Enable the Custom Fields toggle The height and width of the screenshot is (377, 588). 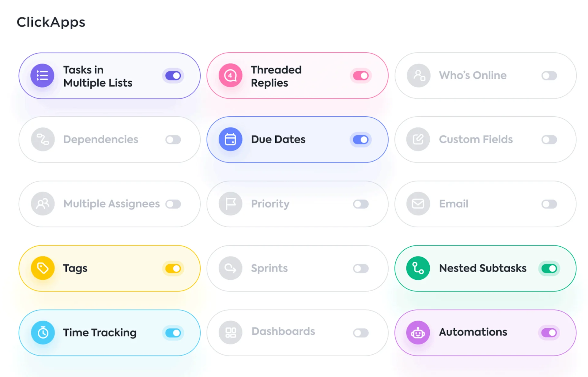(549, 140)
